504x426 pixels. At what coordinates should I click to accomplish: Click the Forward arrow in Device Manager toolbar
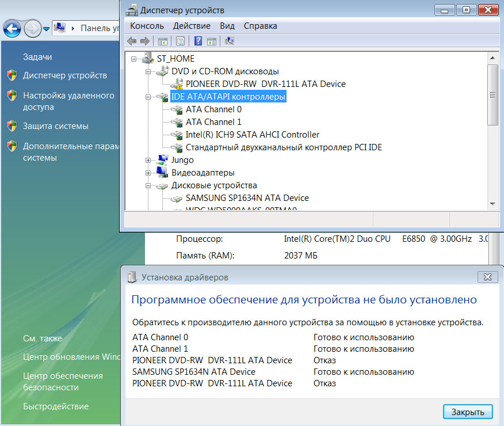[145, 41]
